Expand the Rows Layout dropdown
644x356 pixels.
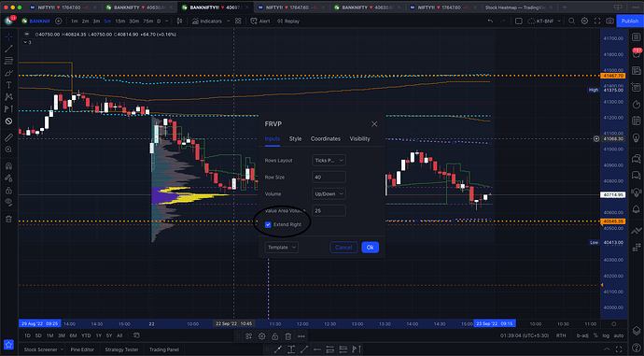click(x=329, y=161)
